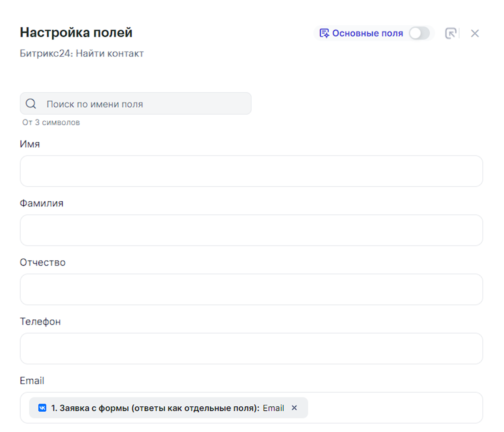
Task: Click the Основные поля form icon
Action: (324, 33)
